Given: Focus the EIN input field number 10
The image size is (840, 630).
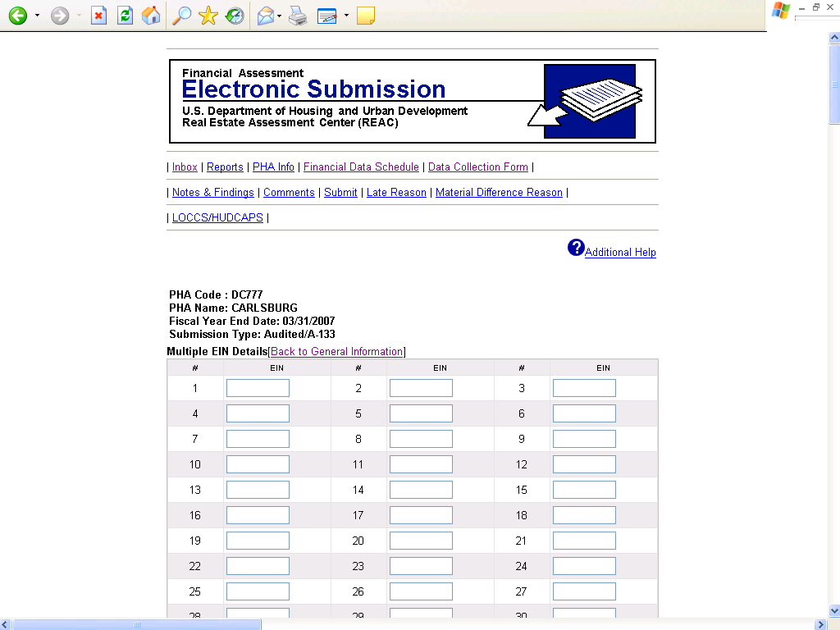Looking at the screenshot, I should (258, 464).
